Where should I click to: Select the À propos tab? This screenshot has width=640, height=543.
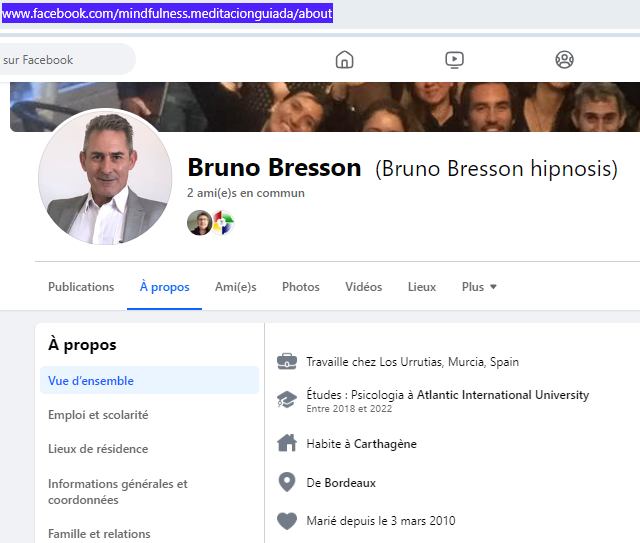pyautogui.click(x=164, y=287)
